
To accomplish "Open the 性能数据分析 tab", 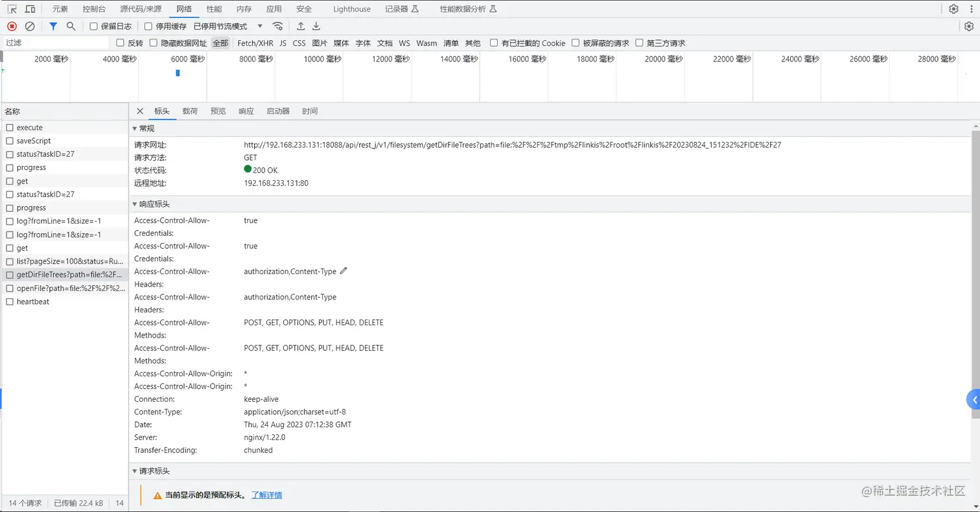I will click(468, 9).
